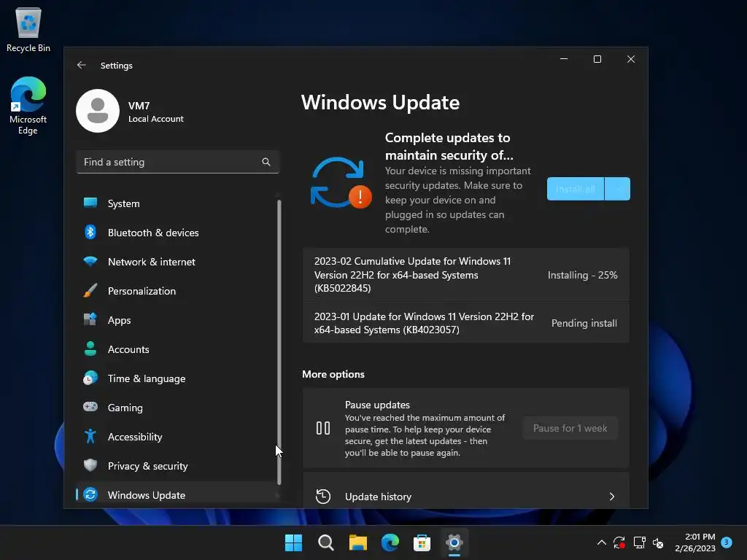Select the KB5022845 cumulative update entry

[466, 275]
